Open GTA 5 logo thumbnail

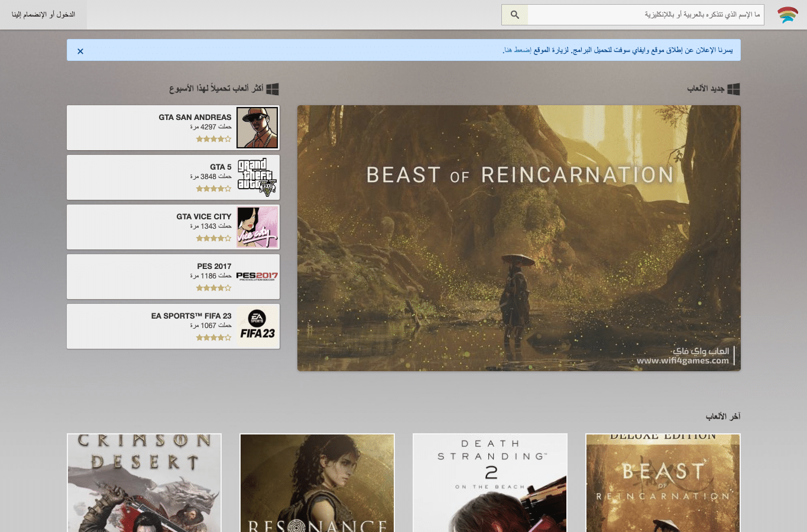(x=257, y=177)
